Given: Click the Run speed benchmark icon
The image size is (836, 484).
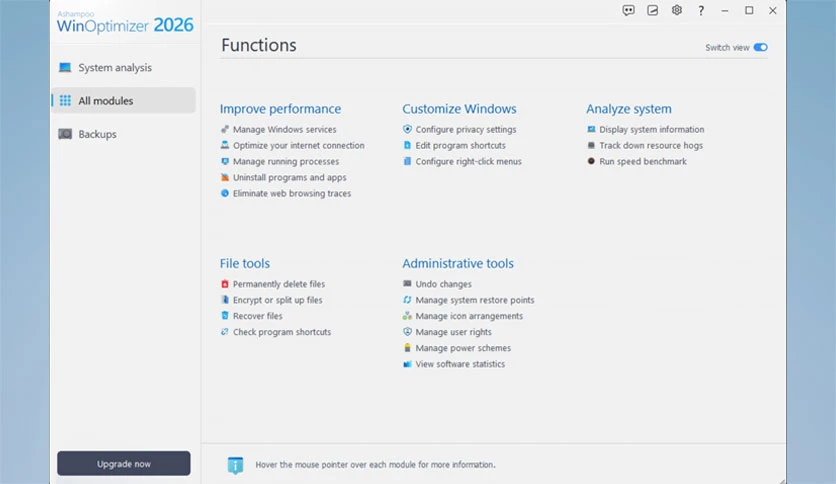Looking at the screenshot, I should [x=591, y=161].
